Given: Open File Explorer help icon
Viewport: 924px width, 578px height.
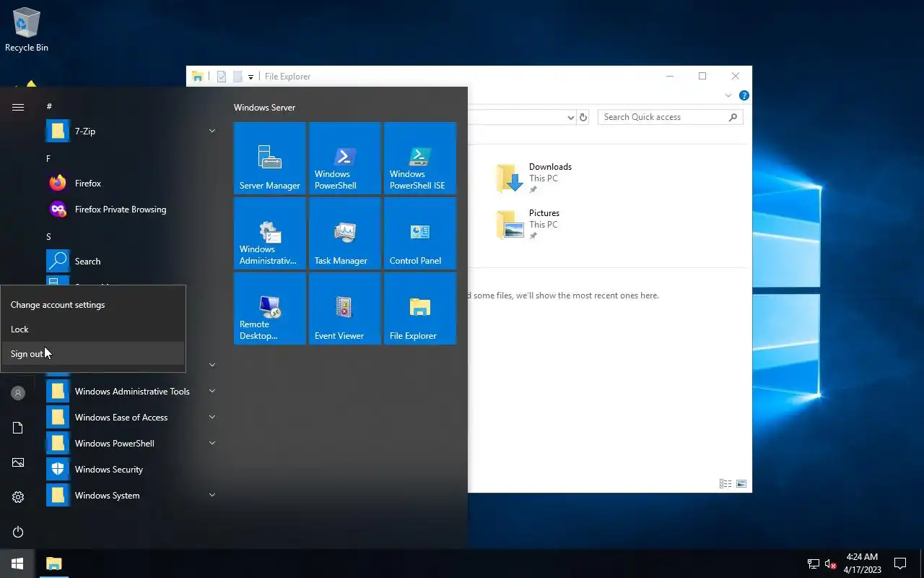Looking at the screenshot, I should click(744, 95).
